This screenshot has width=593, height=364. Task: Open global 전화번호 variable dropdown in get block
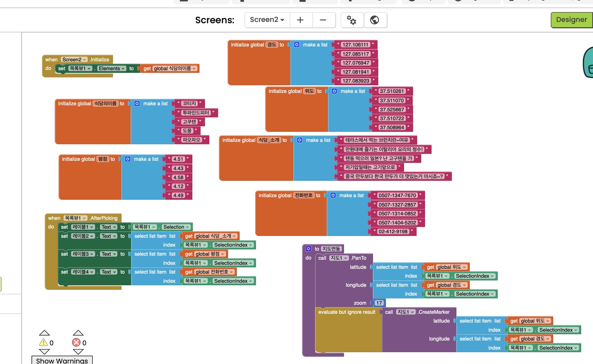[x=215, y=272]
